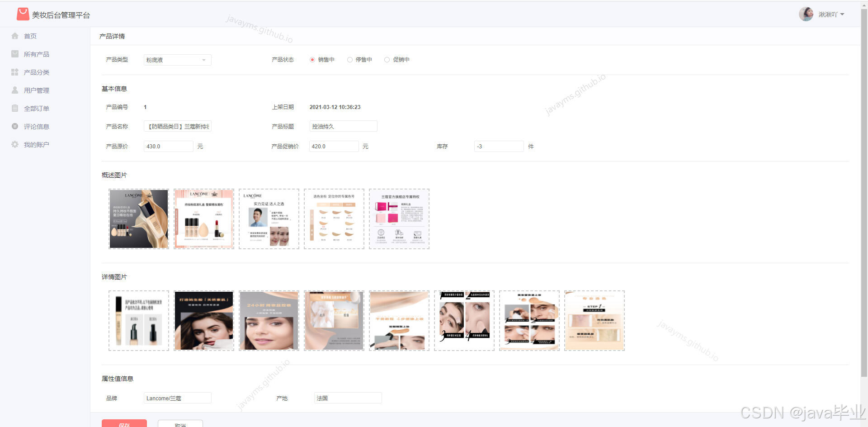Focus the 产地 field showing 法国
The width and height of the screenshot is (868, 427).
point(348,398)
